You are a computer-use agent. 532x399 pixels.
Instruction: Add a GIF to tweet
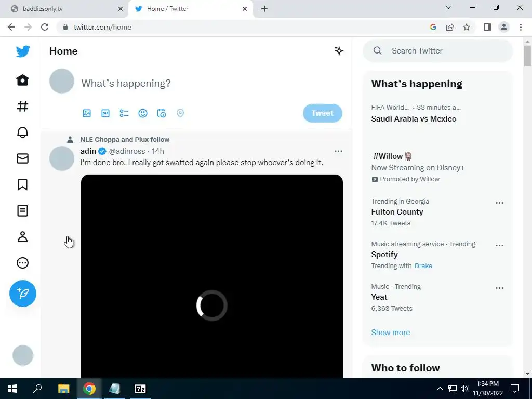[105, 113]
